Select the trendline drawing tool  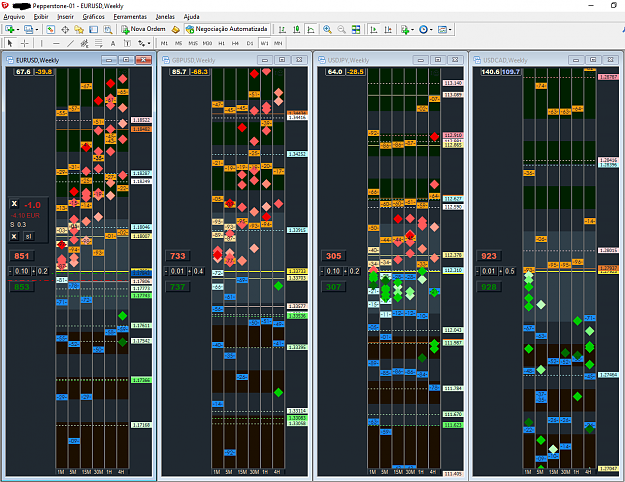pyautogui.click(x=70, y=43)
